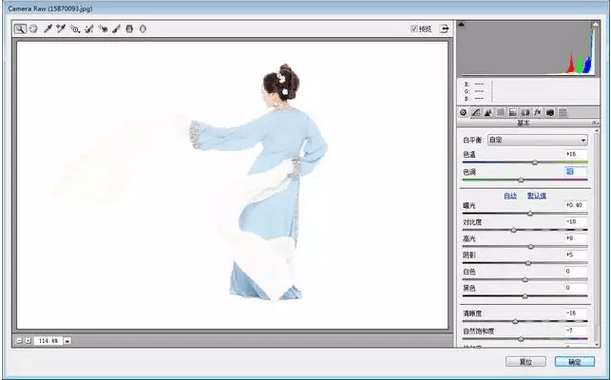Screen dimensions: 611x380
Task: Click the 对比度 value field showing -18
Action: [576, 222]
